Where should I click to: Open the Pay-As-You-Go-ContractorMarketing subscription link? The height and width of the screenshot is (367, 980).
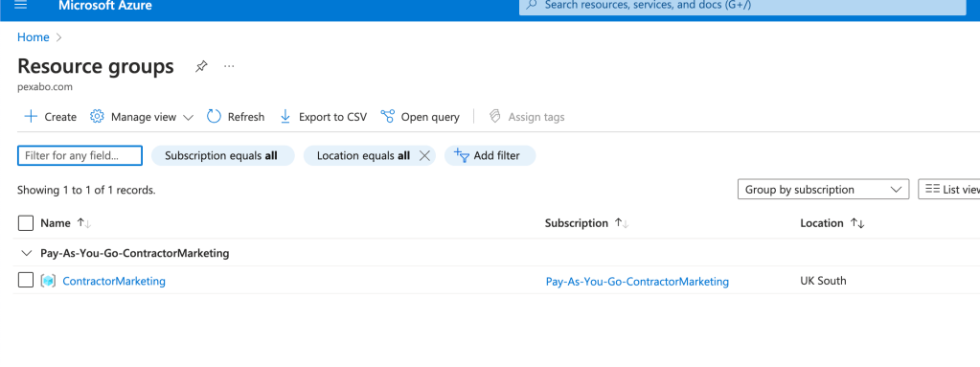pos(637,282)
